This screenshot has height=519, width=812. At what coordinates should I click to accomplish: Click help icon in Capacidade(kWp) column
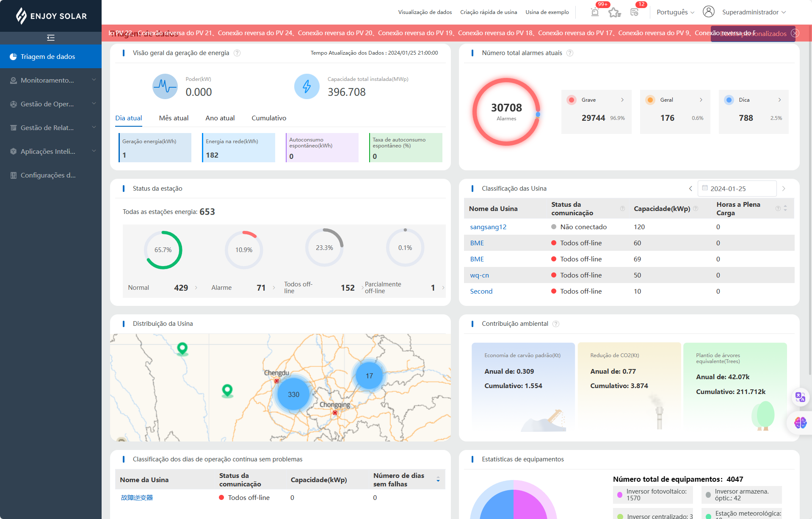696,208
